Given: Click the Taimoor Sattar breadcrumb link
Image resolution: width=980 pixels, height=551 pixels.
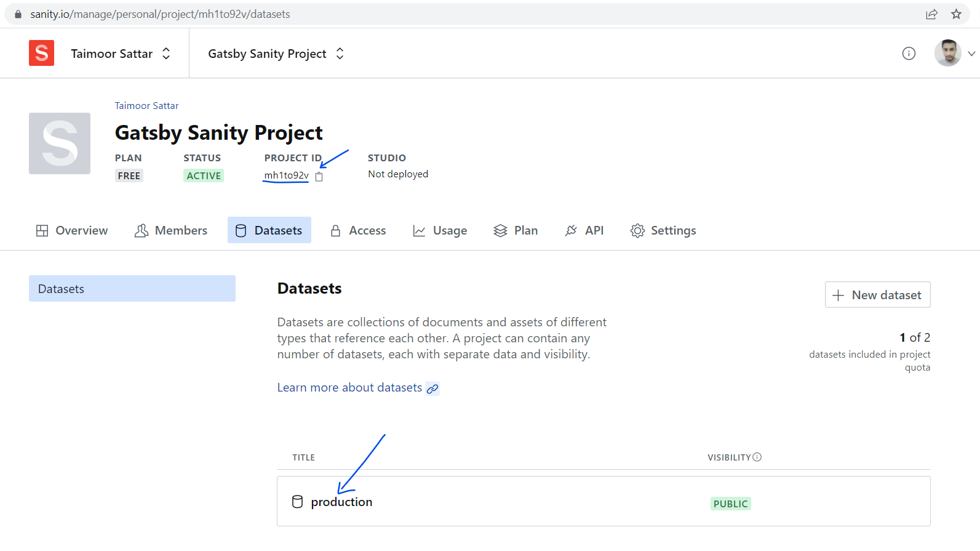Looking at the screenshot, I should [x=146, y=106].
